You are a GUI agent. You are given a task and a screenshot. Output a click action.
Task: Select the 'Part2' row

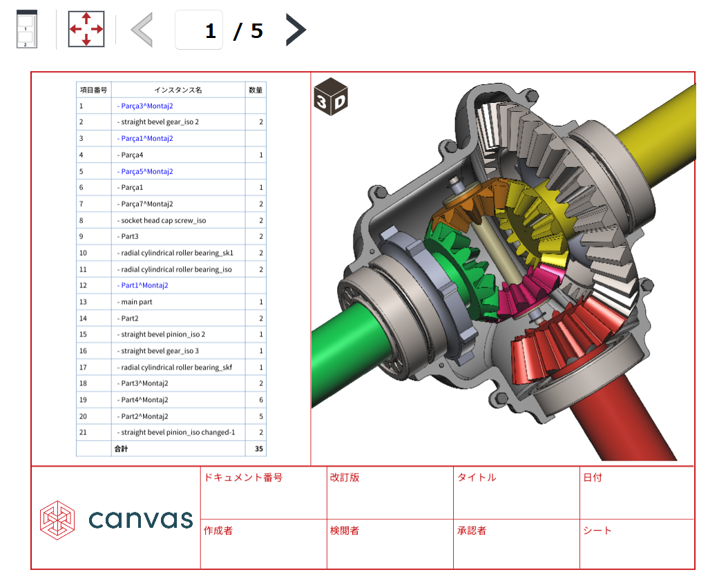tap(171, 318)
